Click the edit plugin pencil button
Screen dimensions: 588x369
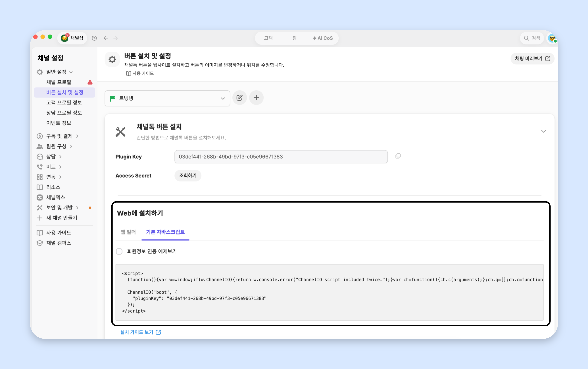pyautogui.click(x=240, y=98)
